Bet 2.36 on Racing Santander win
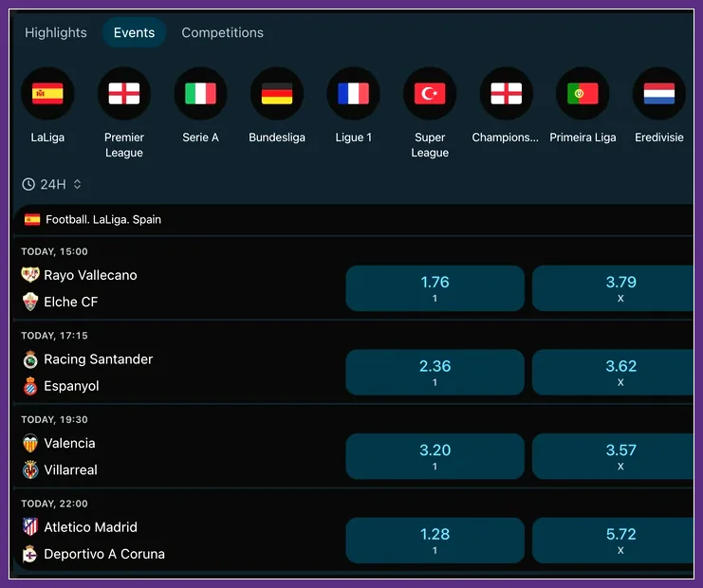703x588 pixels. (435, 372)
